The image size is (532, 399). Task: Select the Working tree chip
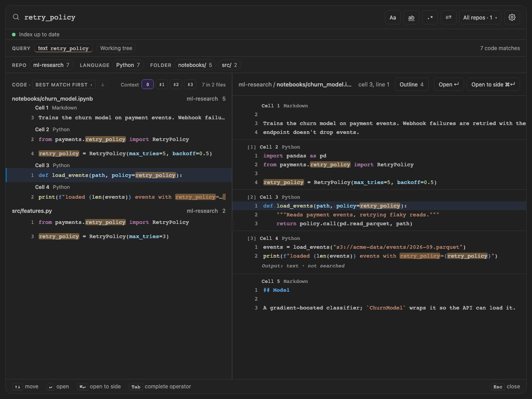[116, 48]
